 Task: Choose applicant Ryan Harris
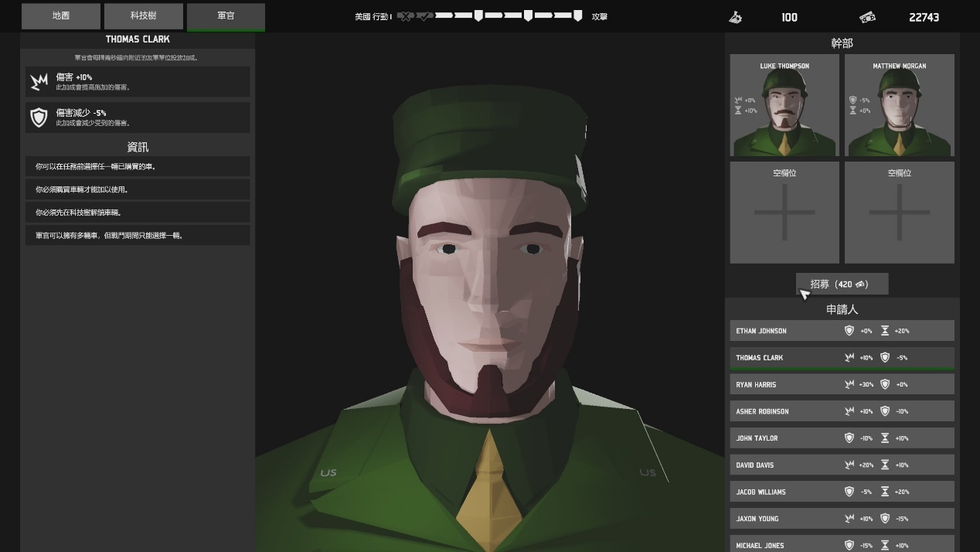[x=842, y=384]
